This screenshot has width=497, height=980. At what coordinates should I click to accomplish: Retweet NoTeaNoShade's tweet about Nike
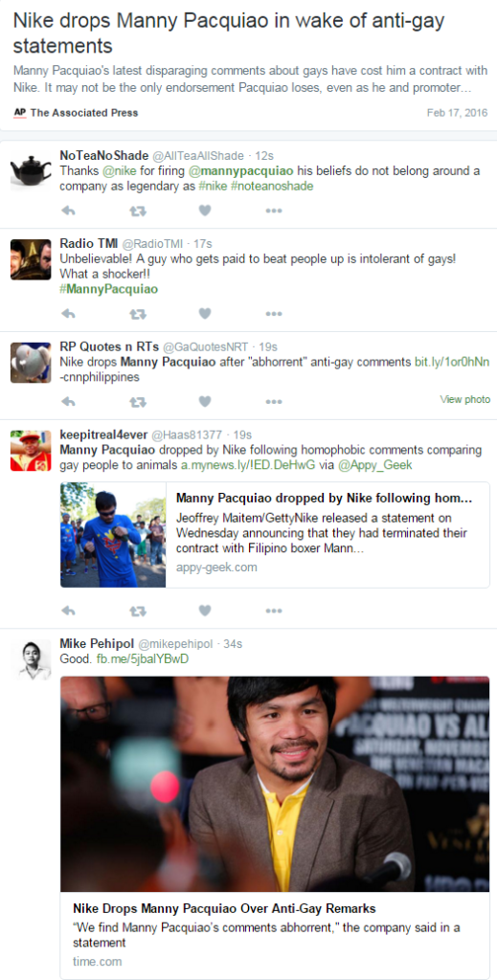coord(137,211)
